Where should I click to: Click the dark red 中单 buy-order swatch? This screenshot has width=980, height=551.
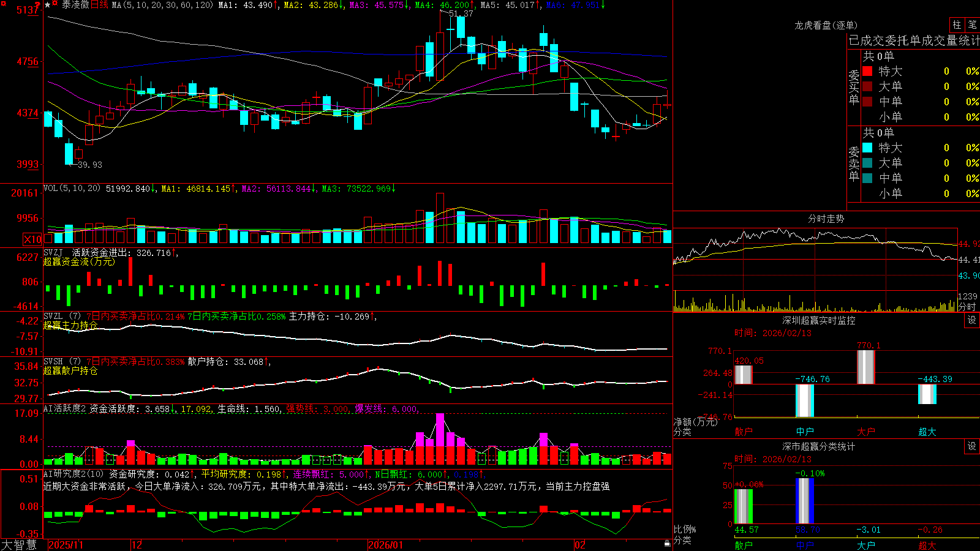pos(867,102)
